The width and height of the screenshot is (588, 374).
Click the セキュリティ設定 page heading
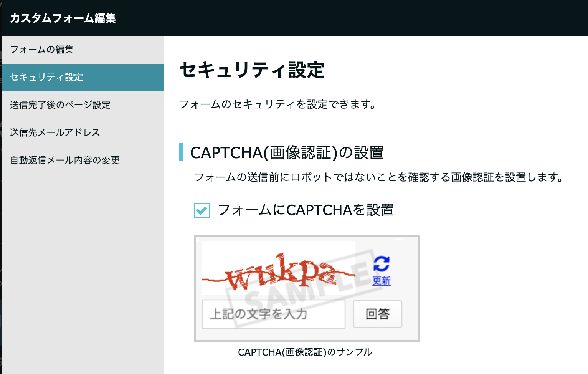click(x=252, y=70)
